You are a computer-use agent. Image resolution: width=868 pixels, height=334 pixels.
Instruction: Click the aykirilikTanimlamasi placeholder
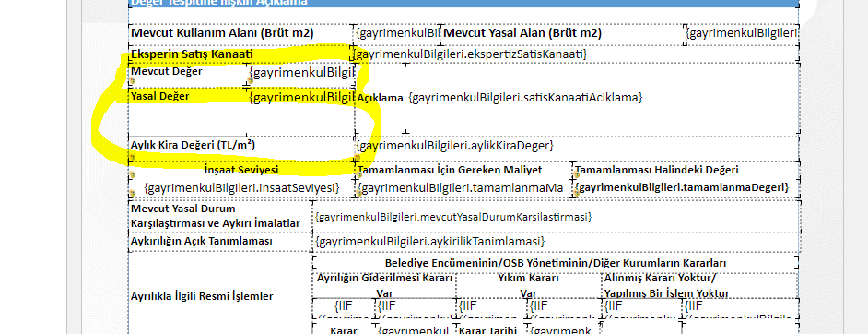tap(430, 242)
